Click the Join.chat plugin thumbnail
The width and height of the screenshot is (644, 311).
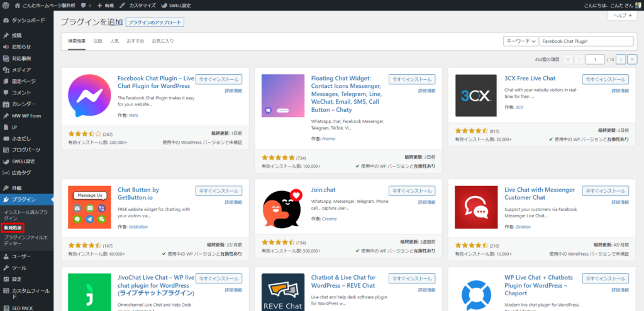(283, 207)
